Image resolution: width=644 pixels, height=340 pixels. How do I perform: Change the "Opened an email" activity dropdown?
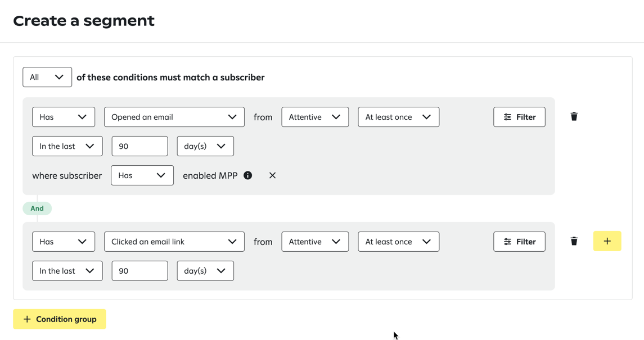click(x=174, y=116)
